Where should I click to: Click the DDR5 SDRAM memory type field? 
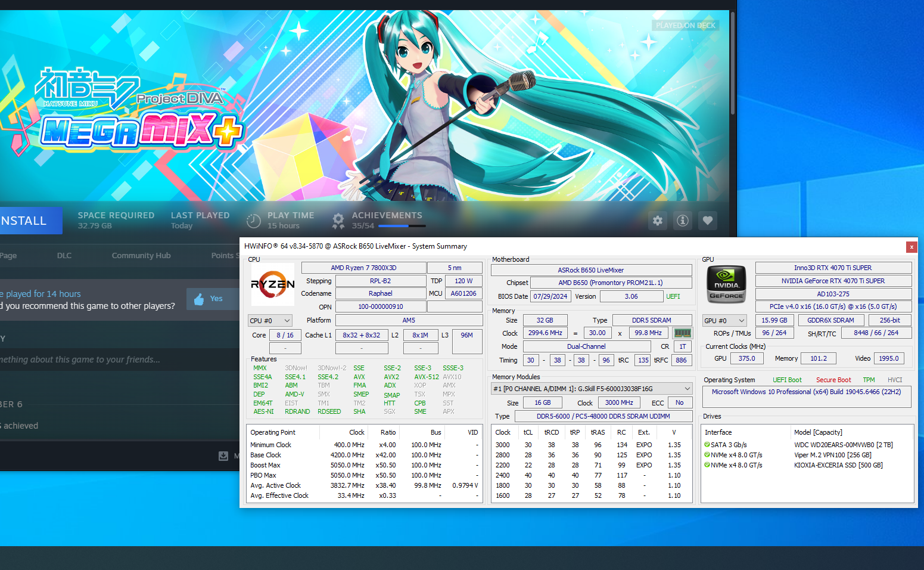pyautogui.click(x=652, y=320)
